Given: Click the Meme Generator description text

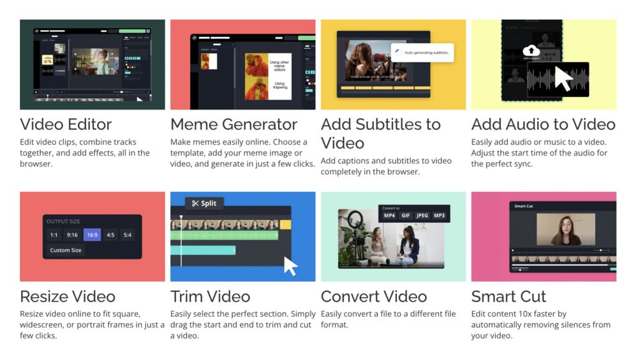Looking at the screenshot, I should (x=242, y=153).
